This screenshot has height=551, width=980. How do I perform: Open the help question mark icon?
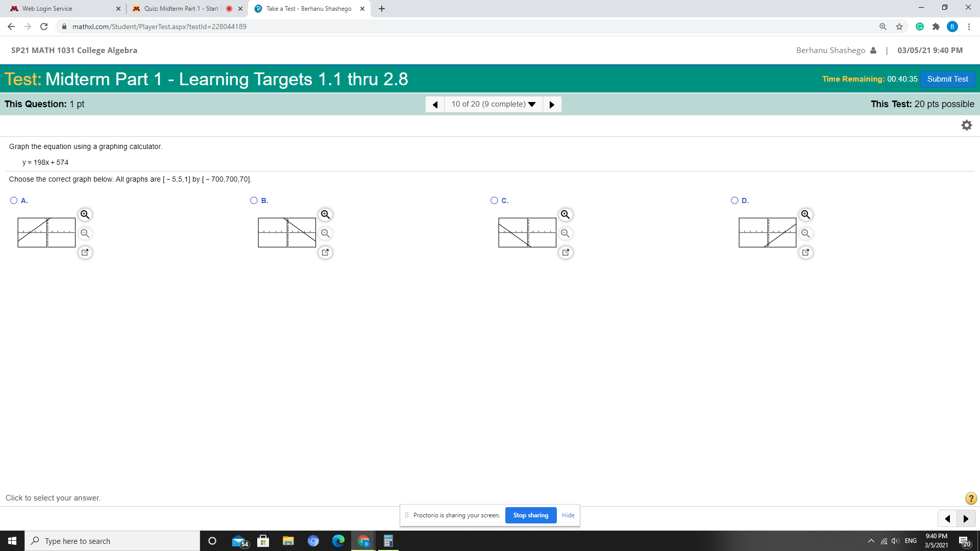coord(971,498)
